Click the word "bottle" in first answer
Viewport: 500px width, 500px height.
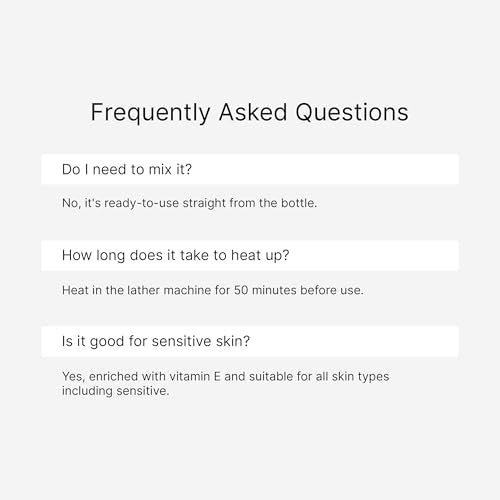click(299, 203)
